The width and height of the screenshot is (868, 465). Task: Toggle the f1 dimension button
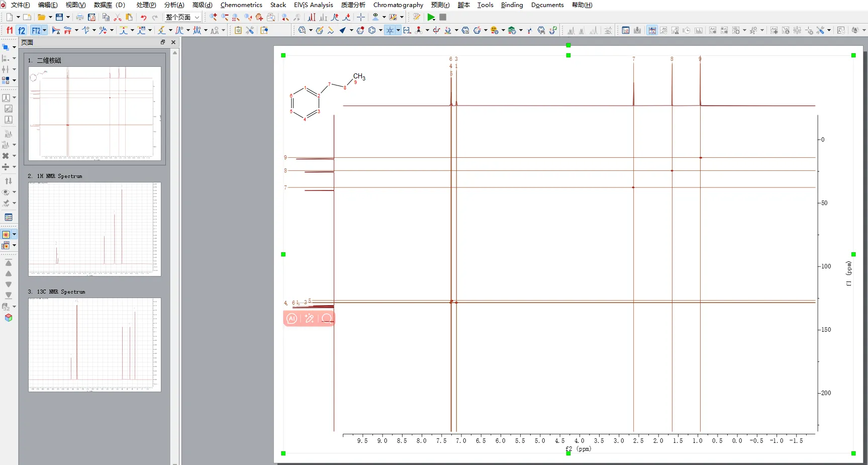(x=9, y=30)
